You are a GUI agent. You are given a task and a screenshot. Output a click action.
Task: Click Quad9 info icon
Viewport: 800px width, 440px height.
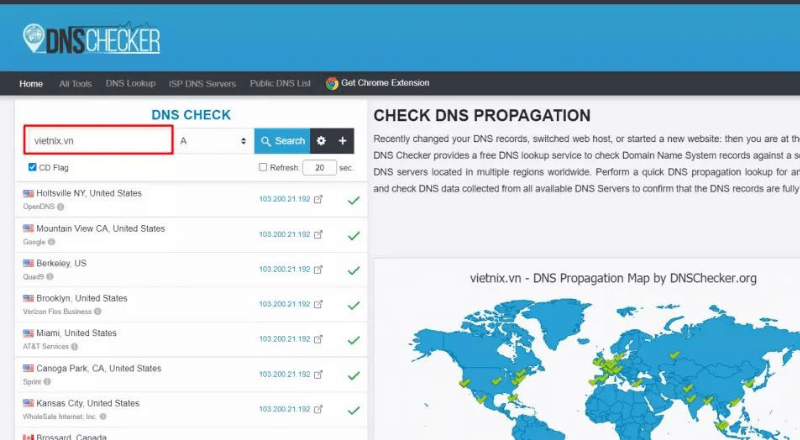pos(50,277)
